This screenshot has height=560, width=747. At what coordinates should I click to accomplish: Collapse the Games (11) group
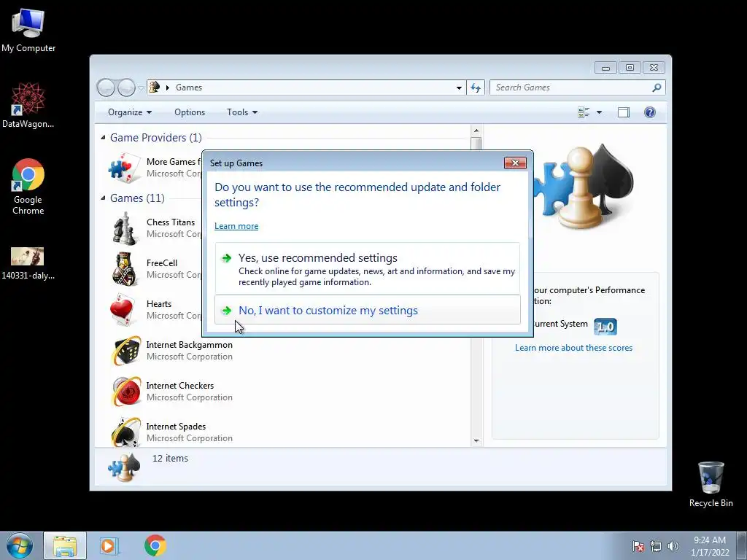point(103,198)
